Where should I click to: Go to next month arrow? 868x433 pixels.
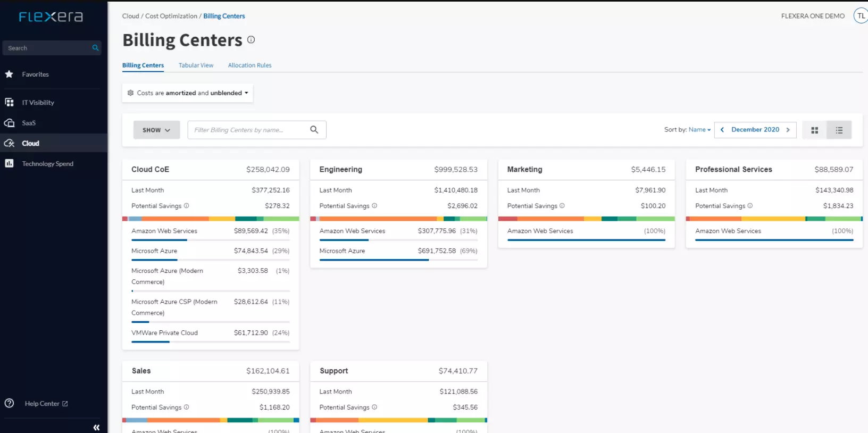pyautogui.click(x=788, y=130)
